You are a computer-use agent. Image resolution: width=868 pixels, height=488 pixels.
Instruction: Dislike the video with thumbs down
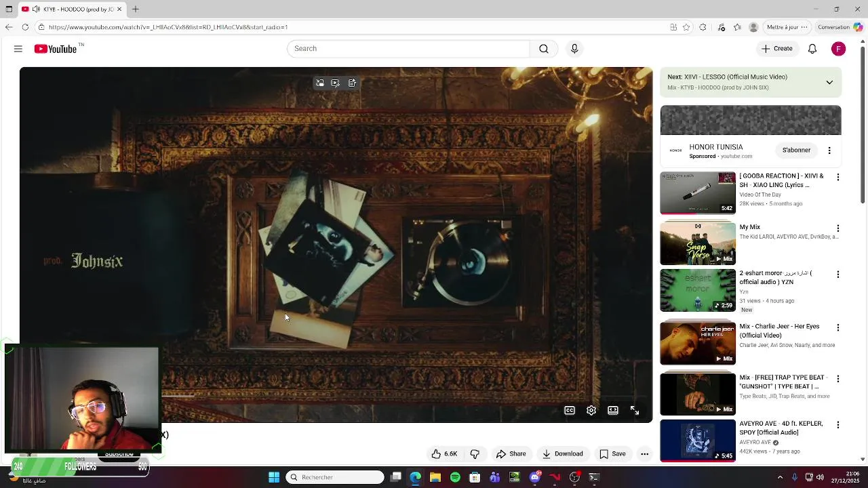click(475, 454)
